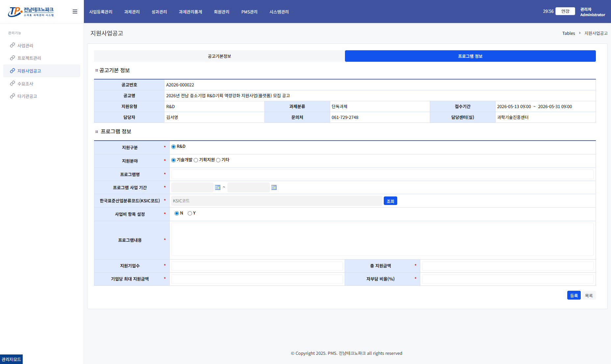Click 연장 session extend button
The height and width of the screenshot is (364, 611).
point(565,11)
